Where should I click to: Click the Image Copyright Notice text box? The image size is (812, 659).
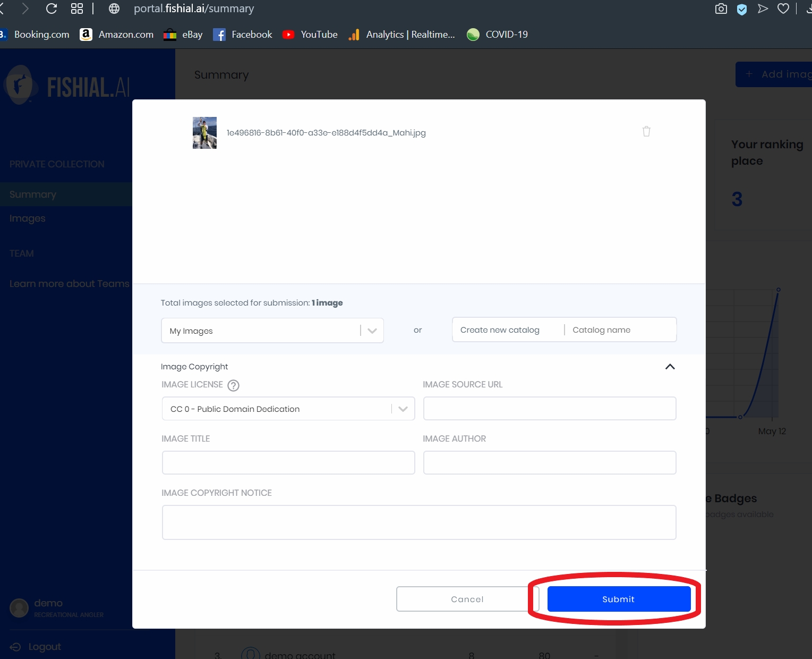[418, 522]
